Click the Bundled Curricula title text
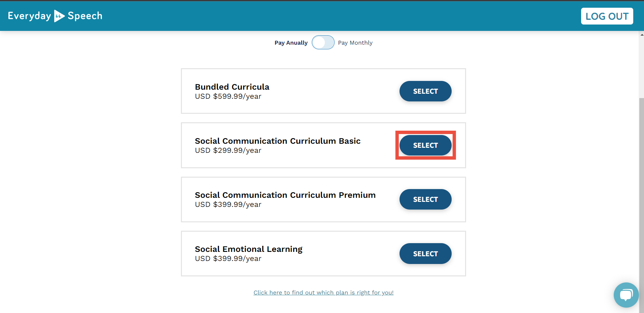The height and width of the screenshot is (313, 644). click(x=232, y=87)
